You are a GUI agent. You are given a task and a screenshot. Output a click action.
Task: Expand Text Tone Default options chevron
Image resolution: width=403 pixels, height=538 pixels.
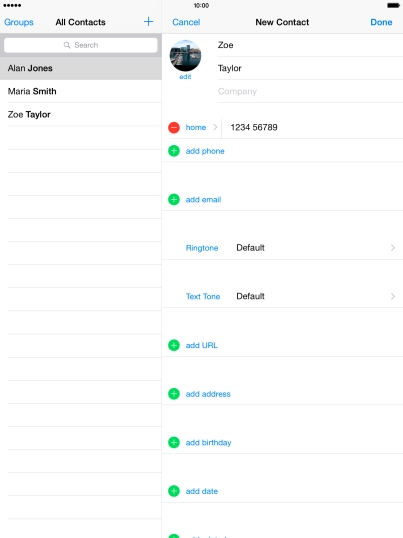pos(393,296)
